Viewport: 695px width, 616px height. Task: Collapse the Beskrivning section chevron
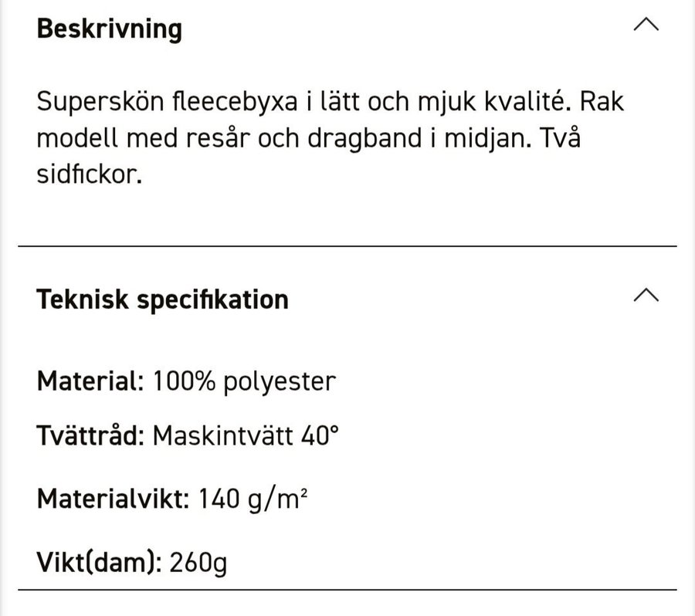click(x=646, y=25)
